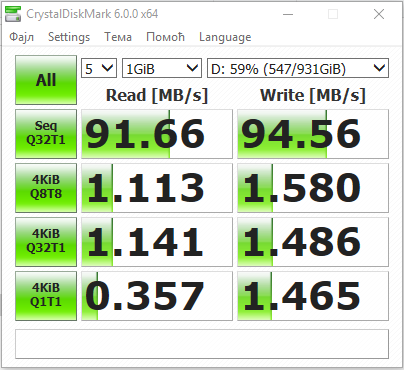Click the empty comment field at bottom
The height and width of the screenshot is (370, 404).
click(x=202, y=344)
